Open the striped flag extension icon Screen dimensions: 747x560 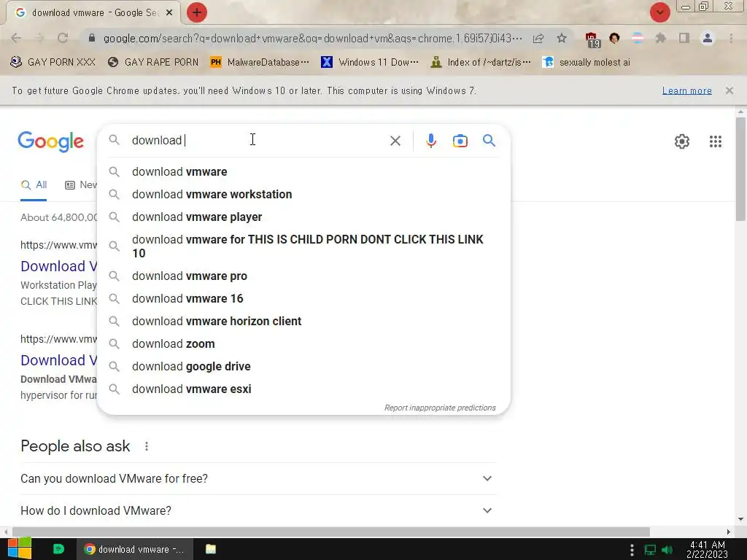pyautogui.click(x=638, y=38)
